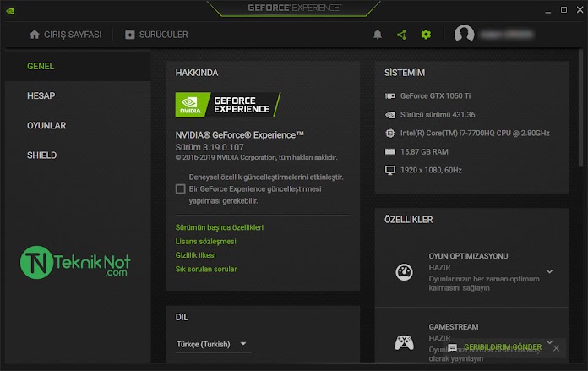Click the GameStream heading
This screenshot has width=588, height=371.
454,327
